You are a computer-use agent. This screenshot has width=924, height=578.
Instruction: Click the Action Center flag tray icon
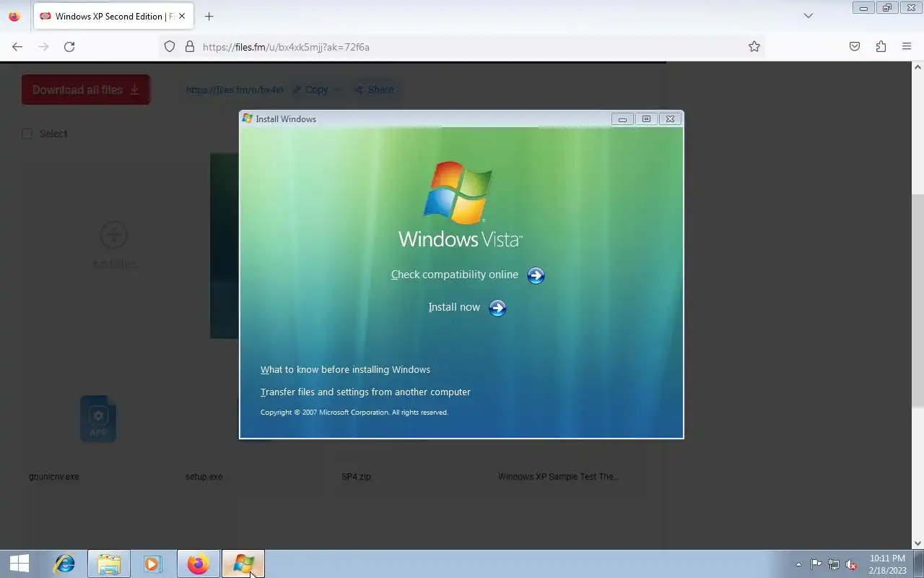tap(816, 565)
